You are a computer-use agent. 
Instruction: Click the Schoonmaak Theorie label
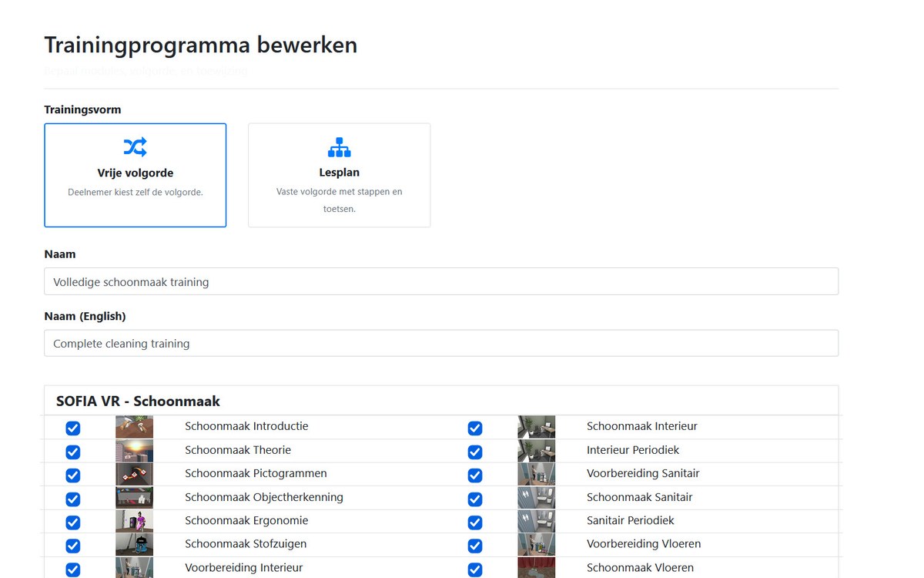click(x=238, y=450)
